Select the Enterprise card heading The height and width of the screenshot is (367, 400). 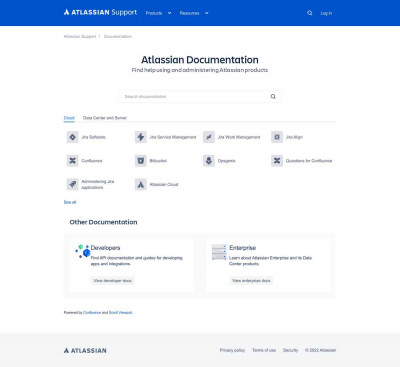(x=243, y=248)
